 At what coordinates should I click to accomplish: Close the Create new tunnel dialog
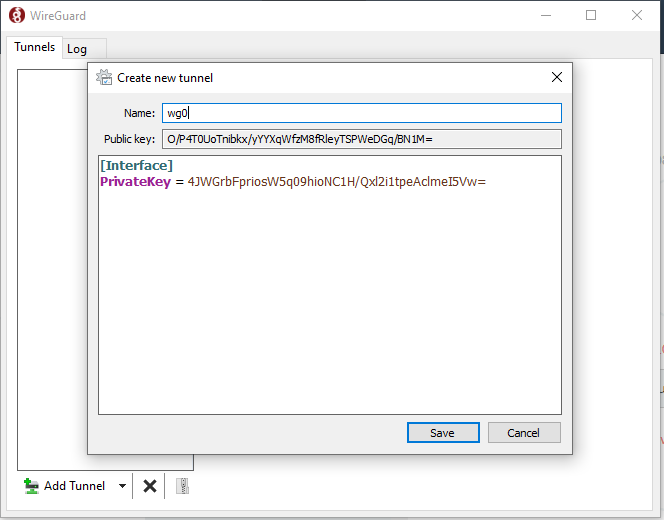(x=556, y=77)
